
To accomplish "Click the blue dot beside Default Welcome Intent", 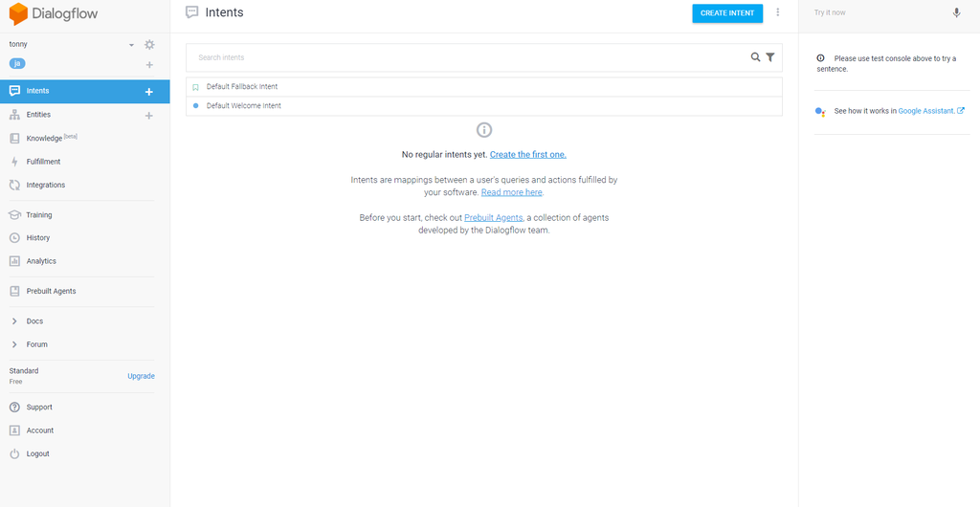I will [x=195, y=106].
